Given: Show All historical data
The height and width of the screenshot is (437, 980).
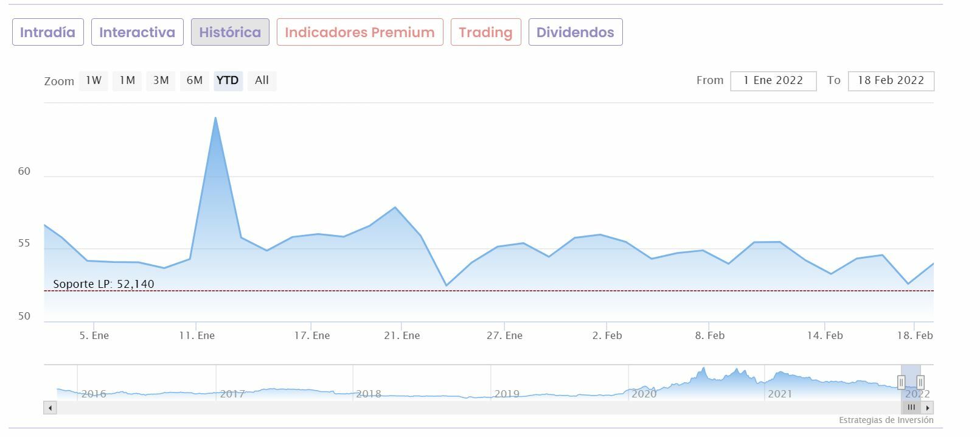Looking at the screenshot, I should coord(262,80).
